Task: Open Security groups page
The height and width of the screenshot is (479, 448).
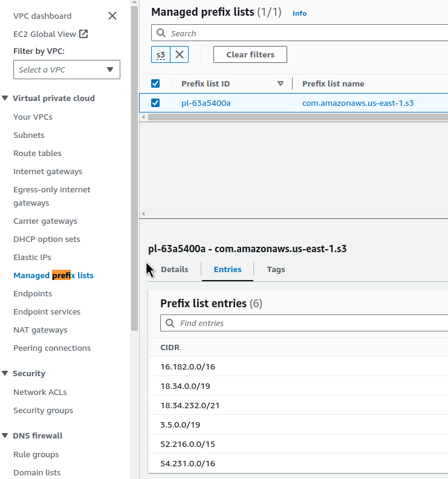Action: coord(43,411)
